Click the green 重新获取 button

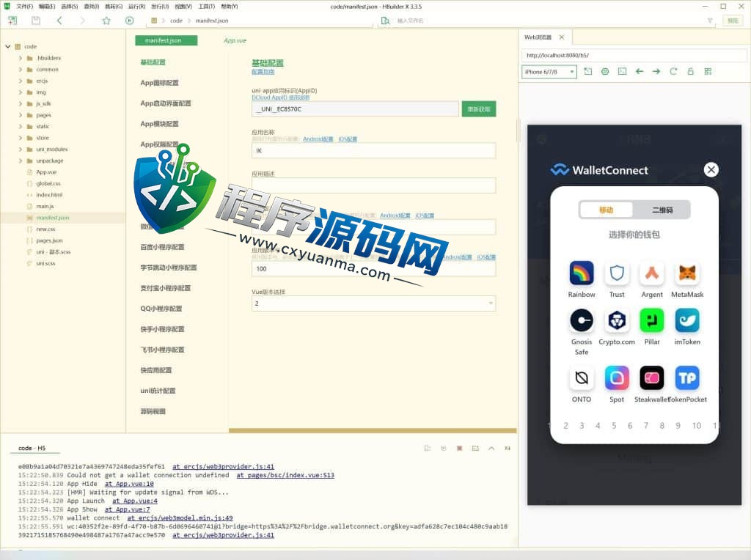tap(478, 109)
